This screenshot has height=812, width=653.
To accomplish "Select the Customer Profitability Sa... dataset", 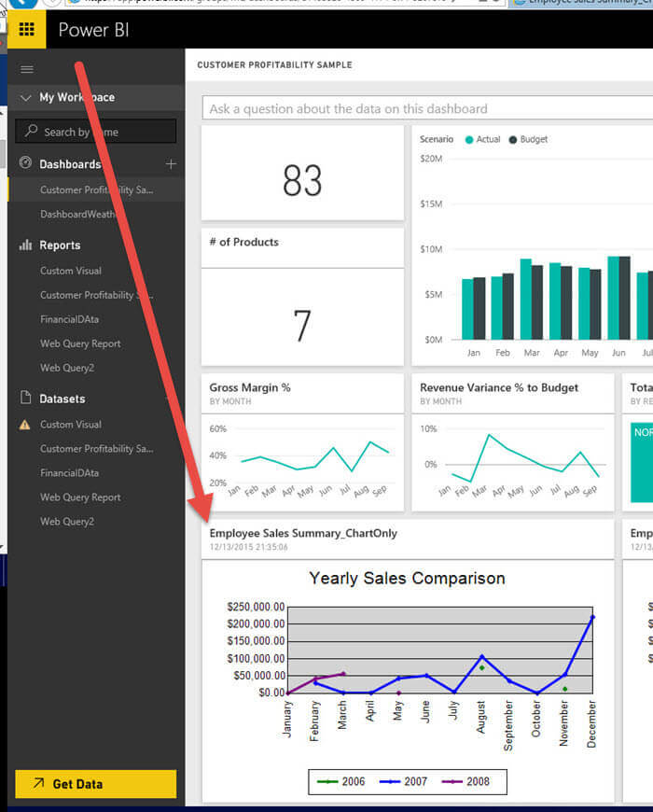I will click(x=97, y=448).
